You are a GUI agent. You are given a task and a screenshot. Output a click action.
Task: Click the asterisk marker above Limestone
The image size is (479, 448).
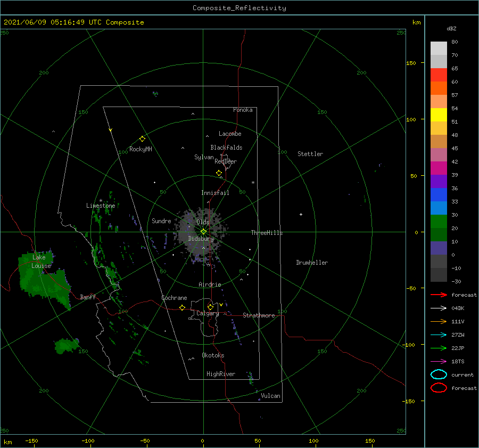pos(101,201)
